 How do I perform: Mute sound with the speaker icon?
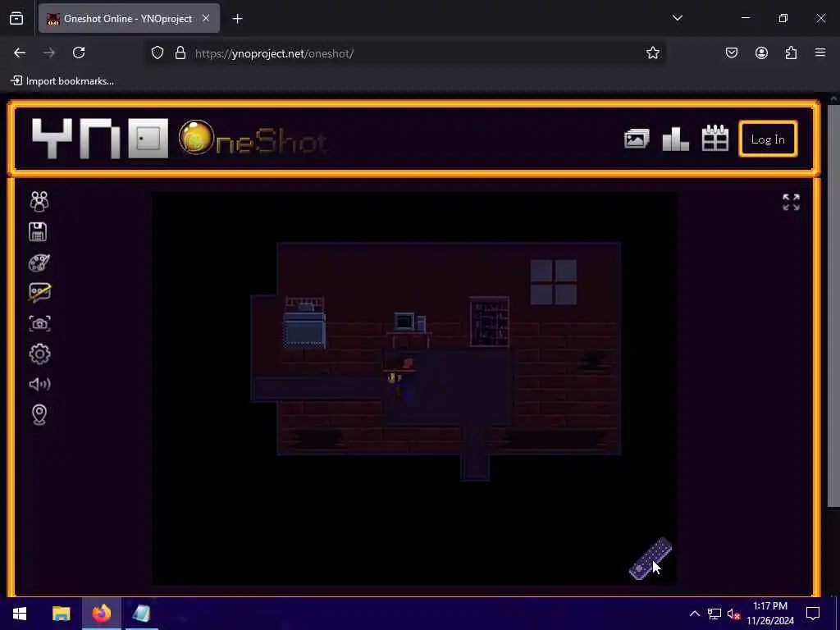[x=39, y=384]
